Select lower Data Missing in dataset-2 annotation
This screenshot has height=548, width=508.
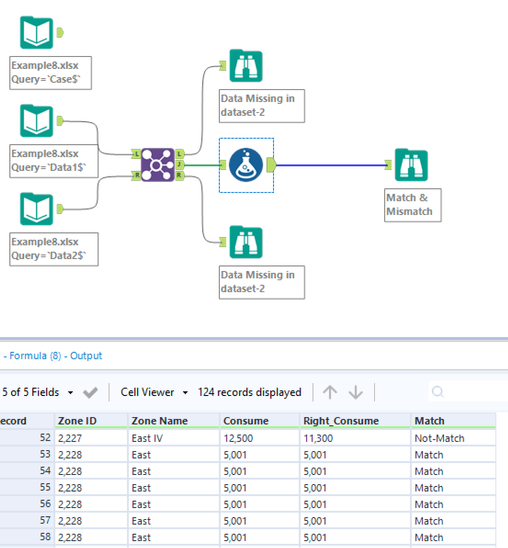click(x=262, y=282)
